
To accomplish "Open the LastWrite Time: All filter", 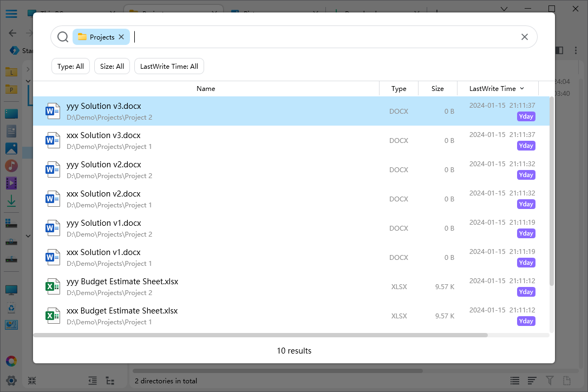I will (x=169, y=67).
